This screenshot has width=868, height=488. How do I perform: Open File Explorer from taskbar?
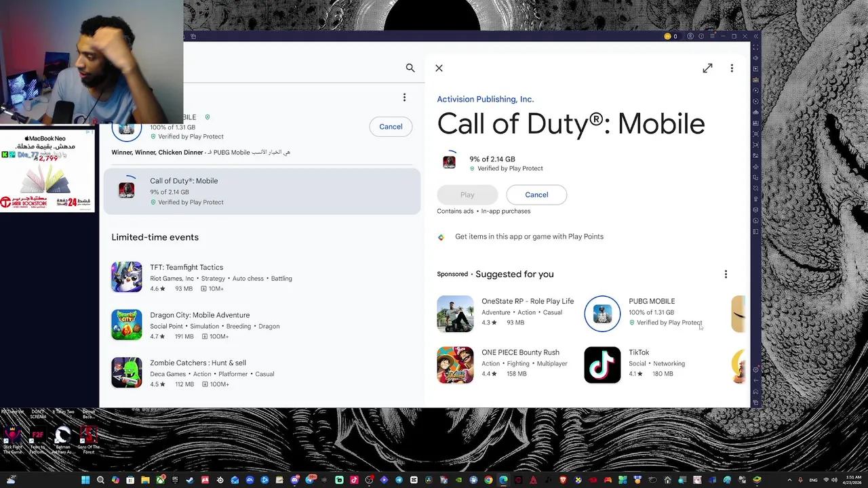(145, 480)
